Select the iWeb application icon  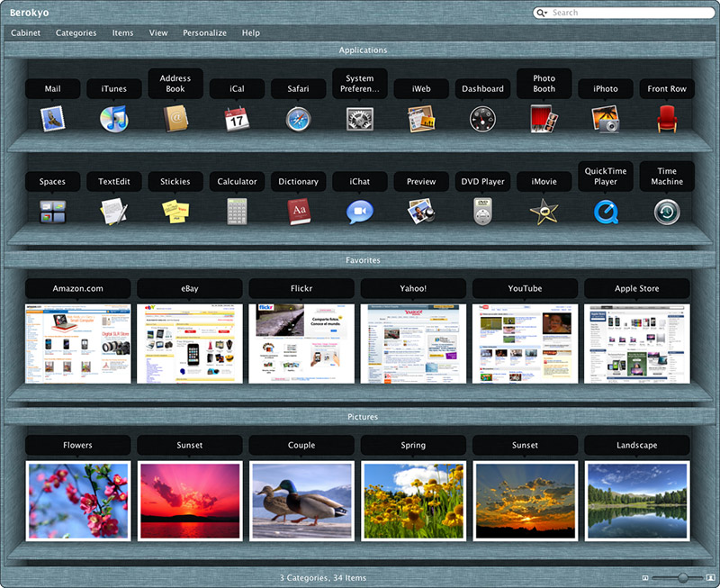click(421, 119)
